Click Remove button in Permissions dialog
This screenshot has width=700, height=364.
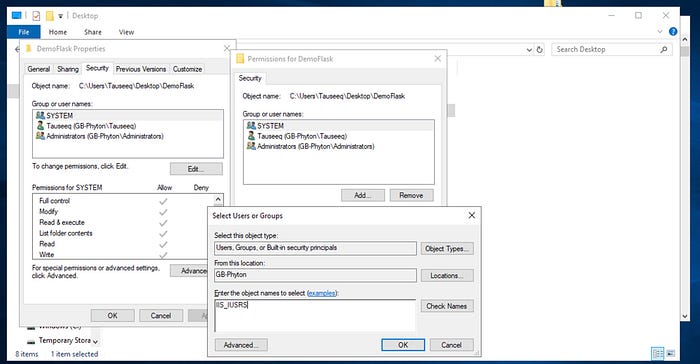coord(411,195)
